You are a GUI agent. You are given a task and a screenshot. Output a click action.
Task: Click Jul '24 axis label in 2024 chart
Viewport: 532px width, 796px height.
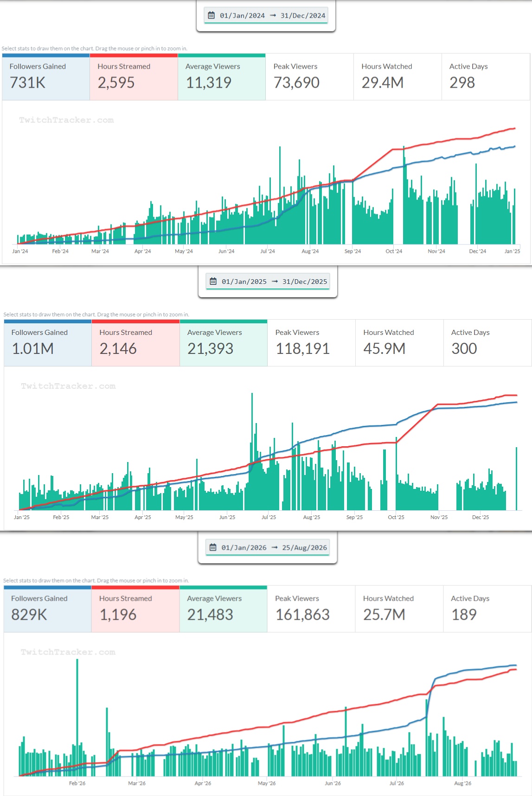click(268, 251)
